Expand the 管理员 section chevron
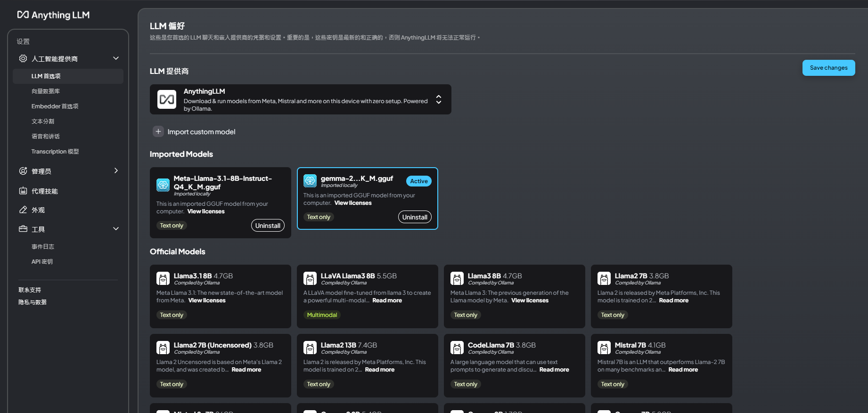 point(116,170)
